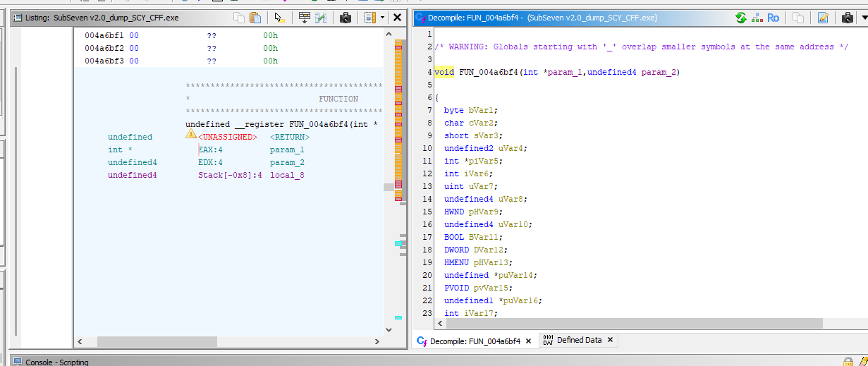Take a Decompile snapshot with camera icon

pyautogui.click(x=848, y=18)
